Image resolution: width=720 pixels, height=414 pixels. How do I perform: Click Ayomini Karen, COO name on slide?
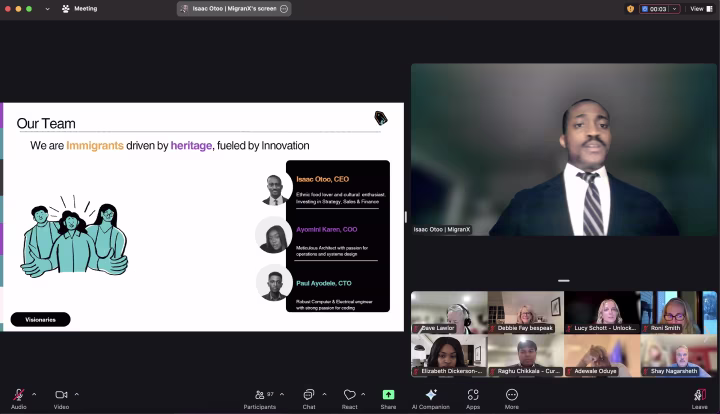pyautogui.click(x=326, y=229)
